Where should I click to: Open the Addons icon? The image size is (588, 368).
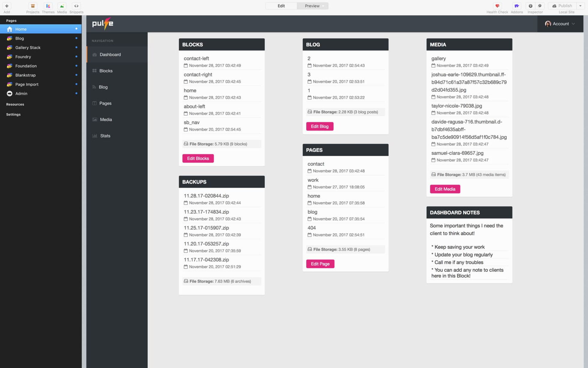516,6
